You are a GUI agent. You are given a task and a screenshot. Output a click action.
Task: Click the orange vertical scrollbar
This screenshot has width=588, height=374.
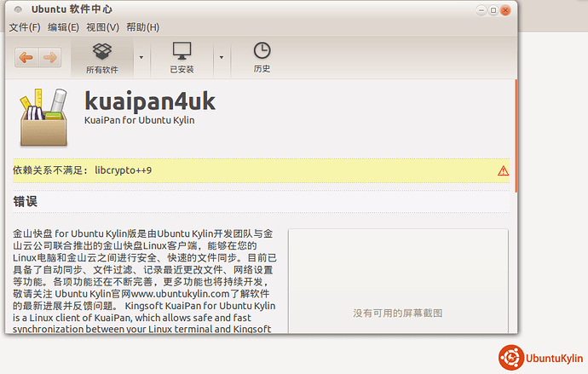[516, 135]
